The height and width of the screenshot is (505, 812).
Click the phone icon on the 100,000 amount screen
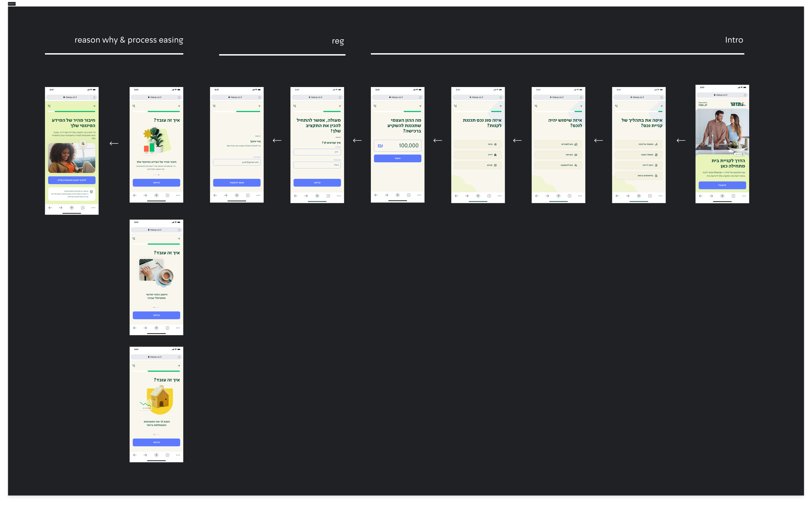pos(375,106)
